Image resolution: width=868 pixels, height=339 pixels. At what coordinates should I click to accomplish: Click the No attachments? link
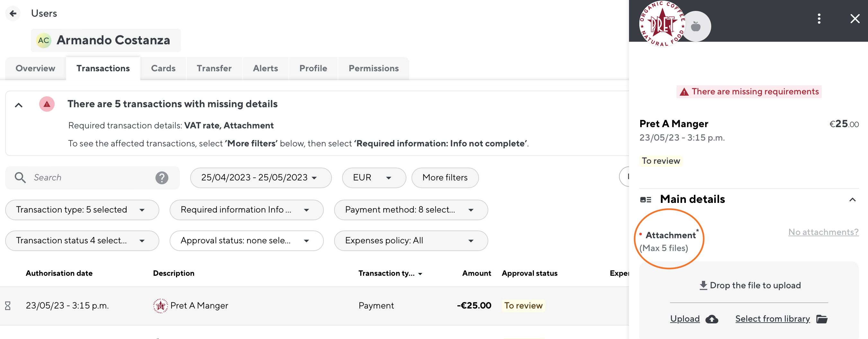click(x=823, y=232)
